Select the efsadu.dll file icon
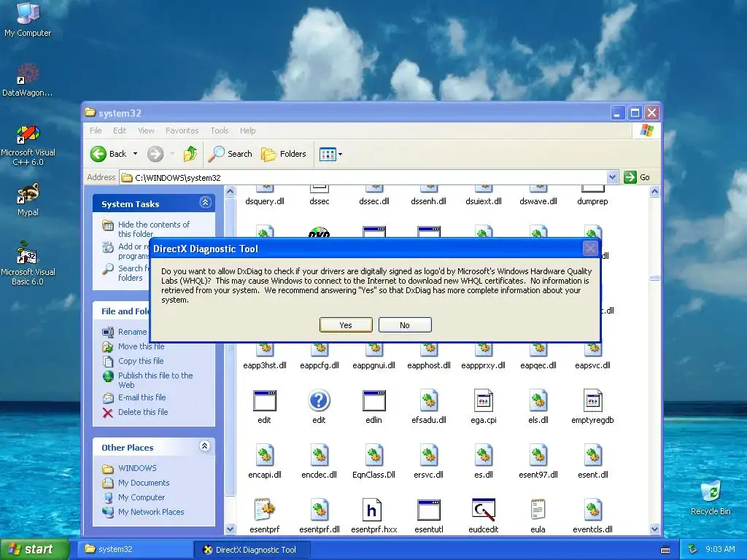Viewport: 747px width, 560px height. (429, 401)
